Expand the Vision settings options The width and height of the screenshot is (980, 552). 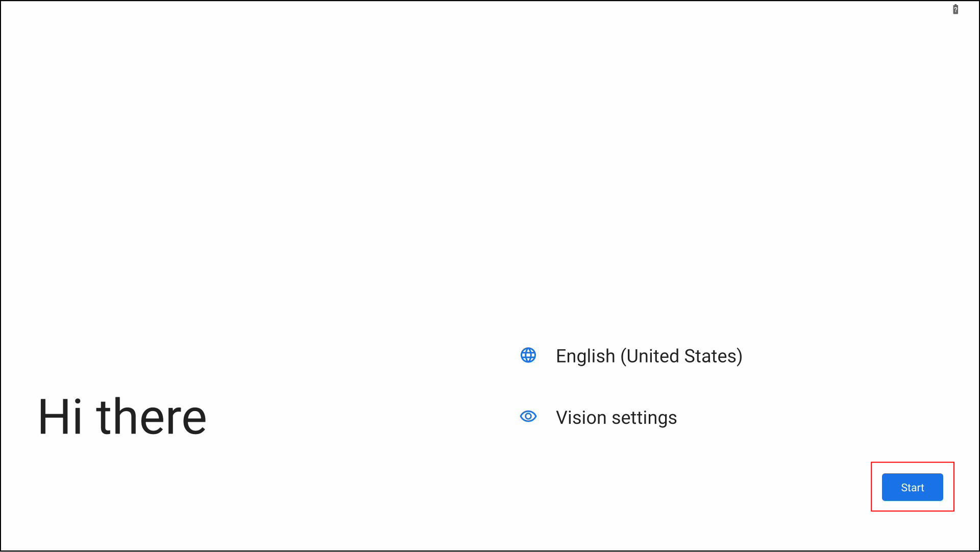click(616, 418)
